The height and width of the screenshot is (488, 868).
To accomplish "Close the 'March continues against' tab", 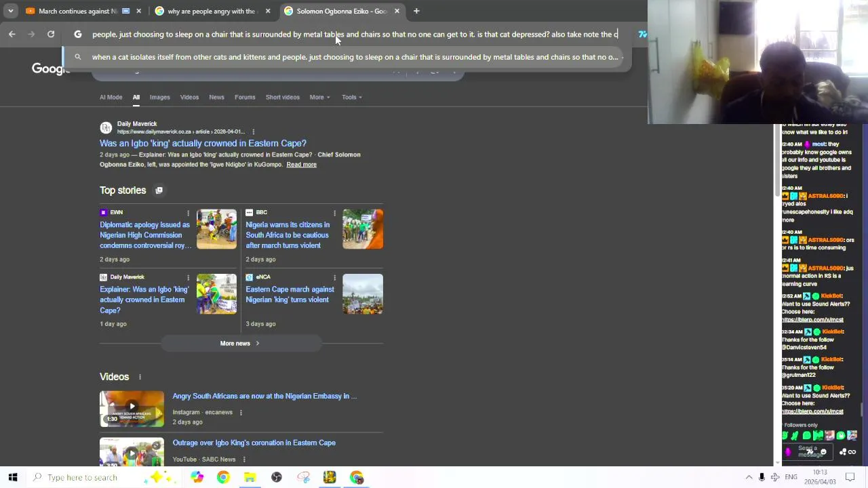I will [x=139, y=11].
